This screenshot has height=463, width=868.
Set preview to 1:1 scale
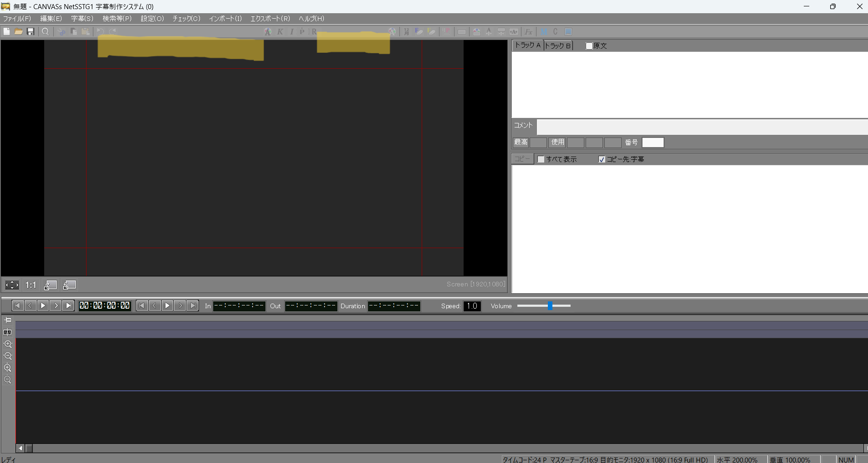pyautogui.click(x=31, y=285)
